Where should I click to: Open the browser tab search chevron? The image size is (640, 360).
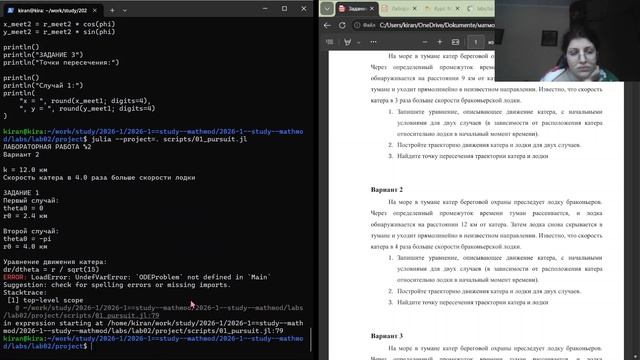[x=327, y=8]
